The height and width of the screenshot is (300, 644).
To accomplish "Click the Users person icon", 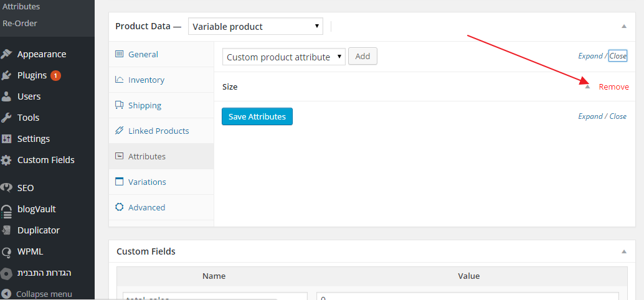I will coord(7,96).
